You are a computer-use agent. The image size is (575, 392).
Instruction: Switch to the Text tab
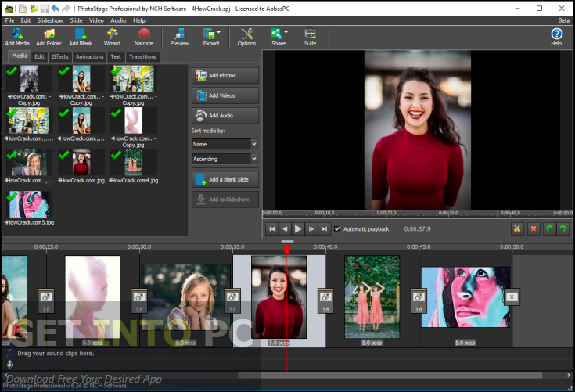[x=116, y=56]
